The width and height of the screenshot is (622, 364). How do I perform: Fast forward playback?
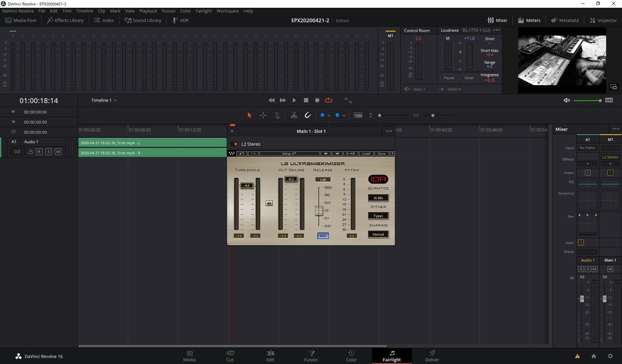tap(283, 100)
